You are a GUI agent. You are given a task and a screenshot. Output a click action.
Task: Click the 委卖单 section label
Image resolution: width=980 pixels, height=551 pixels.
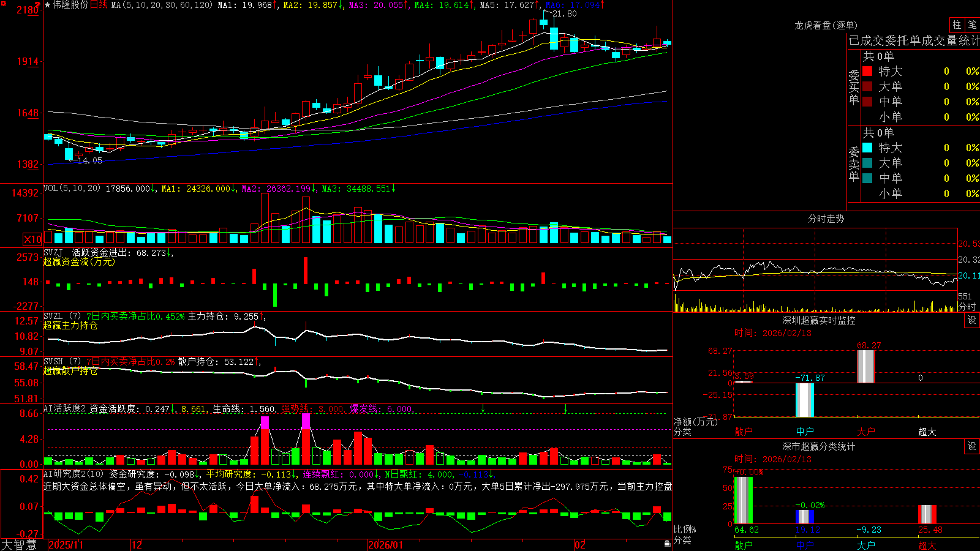854,163
